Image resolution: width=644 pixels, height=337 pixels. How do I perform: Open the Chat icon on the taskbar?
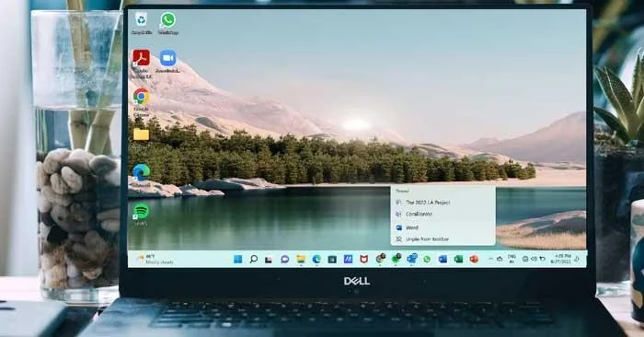(284, 260)
